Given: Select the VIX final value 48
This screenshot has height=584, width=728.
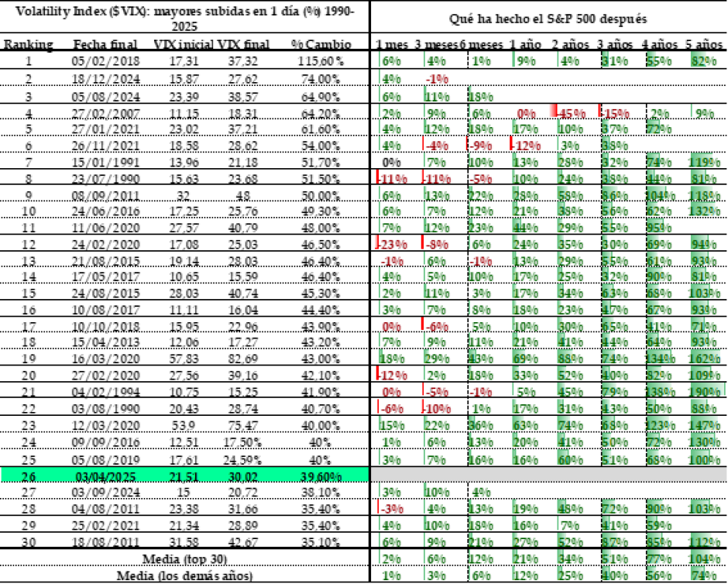Looking at the screenshot, I should click(243, 196).
